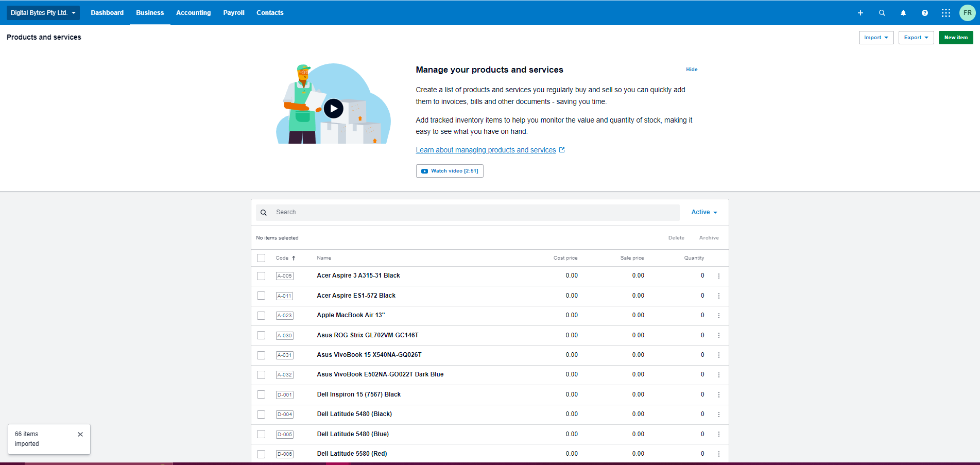The height and width of the screenshot is (465, 980).
Task: Open options menu for Apple MacBook Air 13"
Action: (719, 316)
